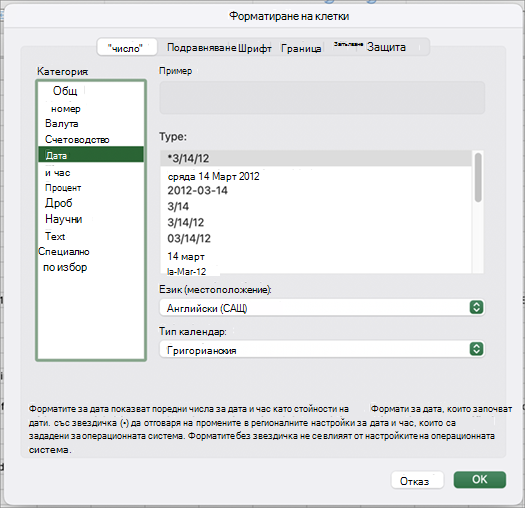The width and height of the screenshot is (525, 508).
Task: Select the Общ category
Action: coord(65,90)
